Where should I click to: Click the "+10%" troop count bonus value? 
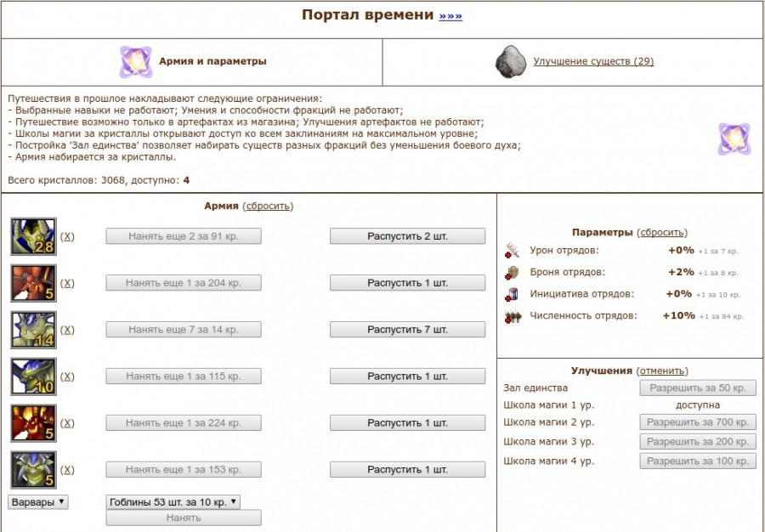click(x=678, y=315)
